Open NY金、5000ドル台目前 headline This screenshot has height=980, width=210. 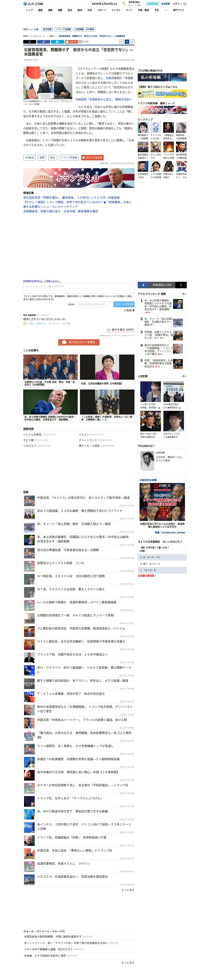tap(70, 589)
